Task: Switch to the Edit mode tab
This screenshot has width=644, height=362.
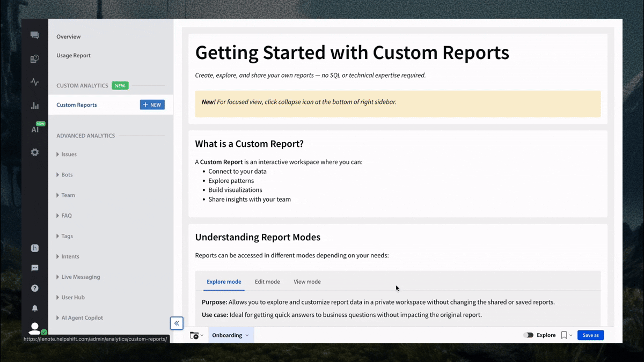Action: coord(267,282)
